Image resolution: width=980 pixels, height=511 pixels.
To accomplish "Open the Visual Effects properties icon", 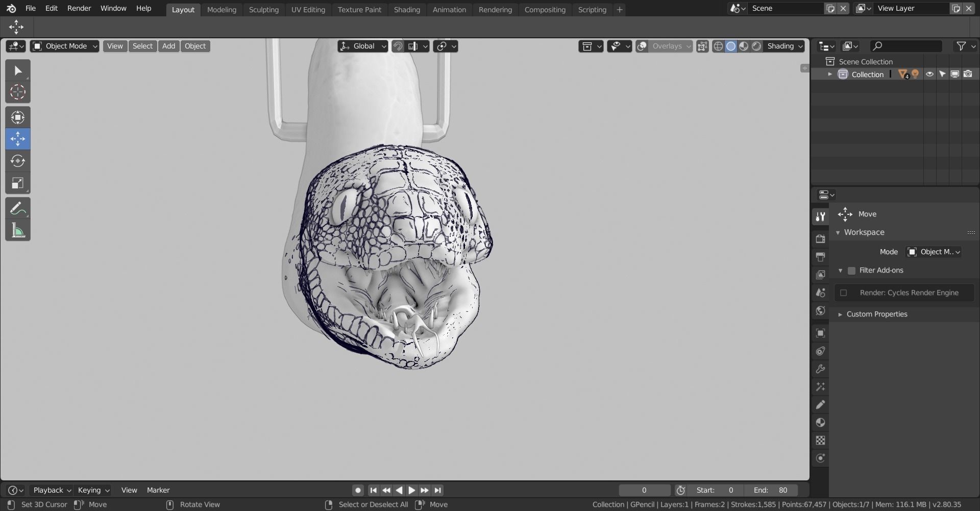I will pyautogui.click(x=820, y=386).
